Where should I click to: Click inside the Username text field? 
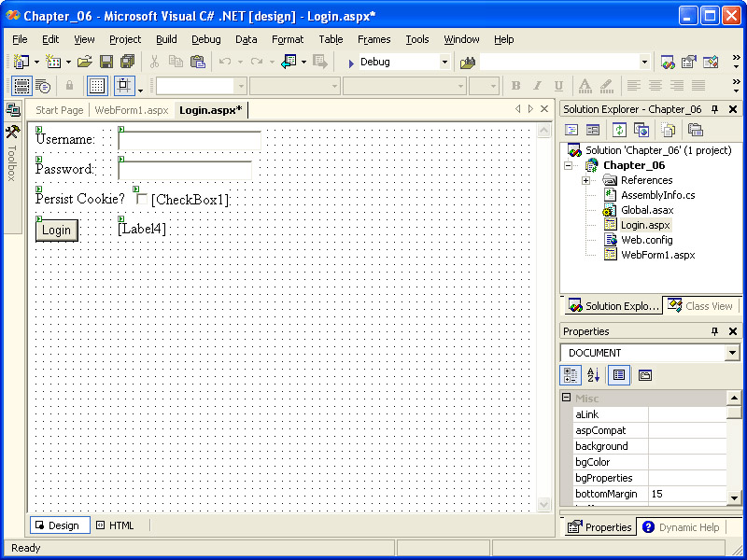click(x=189, y=140)
